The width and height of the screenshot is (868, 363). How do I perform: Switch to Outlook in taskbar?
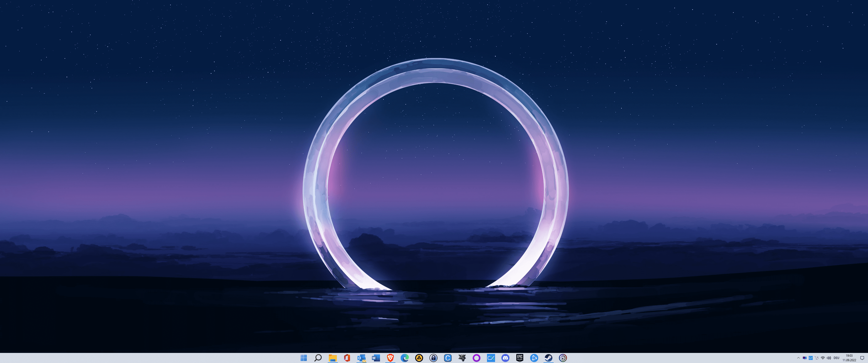pos(361,358)
